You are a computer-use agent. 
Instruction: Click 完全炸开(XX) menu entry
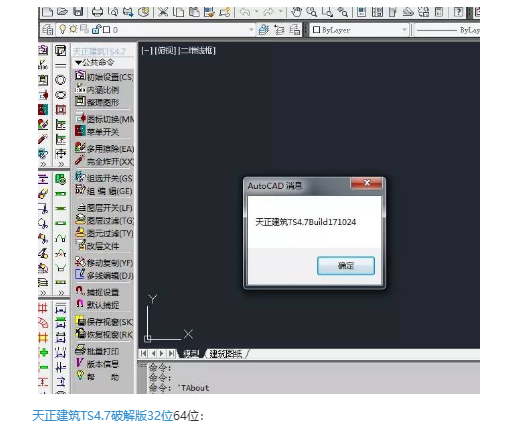104,161
